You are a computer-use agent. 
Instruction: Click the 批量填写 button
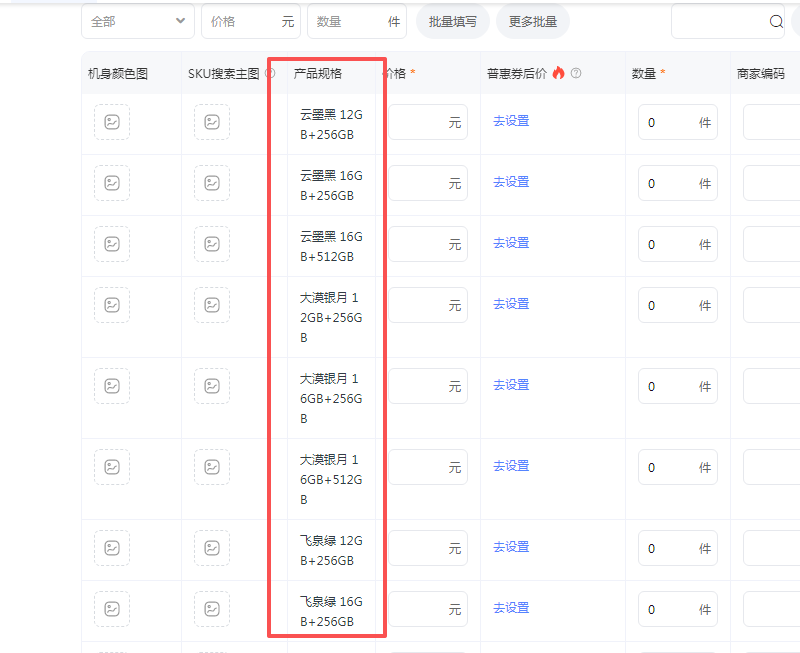pos(453,21)
